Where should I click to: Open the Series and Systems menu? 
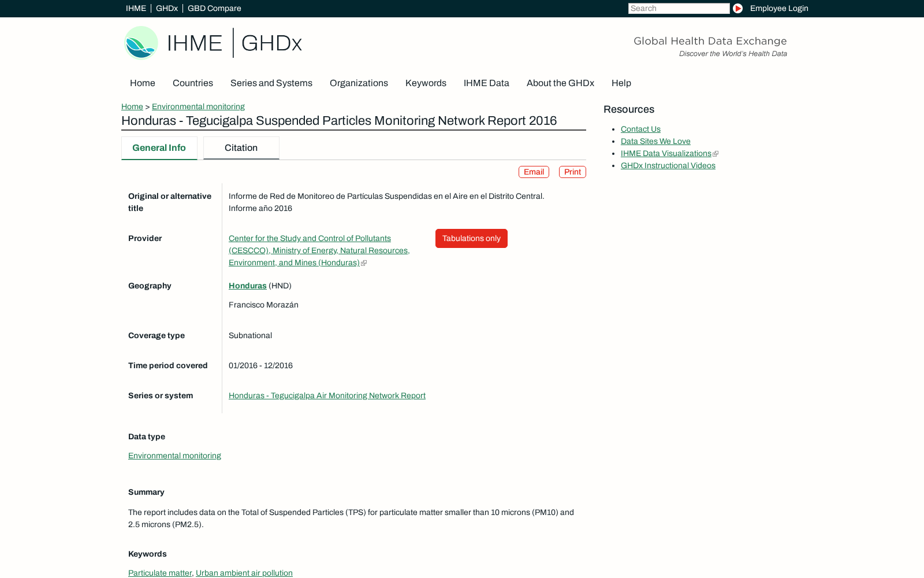pyautogui.click(x=271, y=83)
